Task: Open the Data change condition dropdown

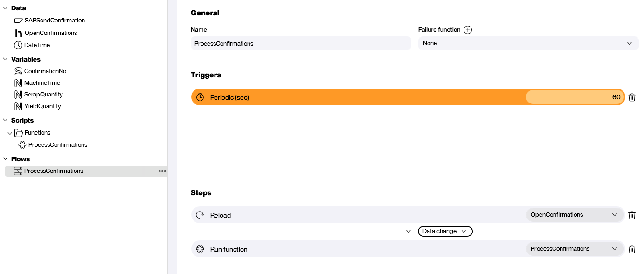Action: tap(444, 231)
